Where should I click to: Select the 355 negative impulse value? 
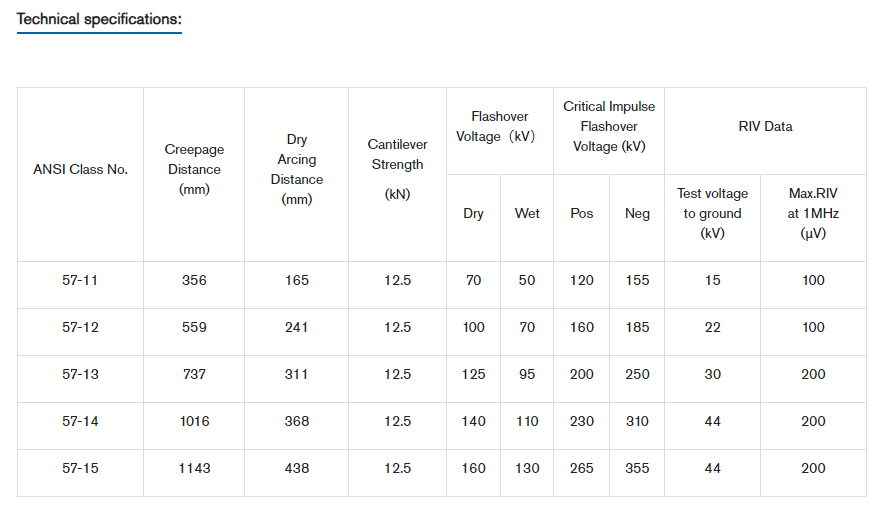tap(637, 468)
